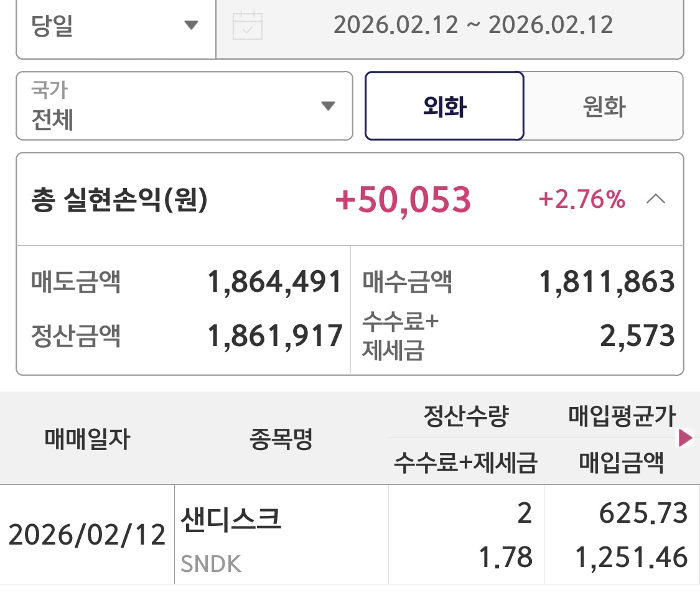Tap the 매도금액 amount 1,864,491
This screenshot has height=595, width=700.
coord(274,282)
